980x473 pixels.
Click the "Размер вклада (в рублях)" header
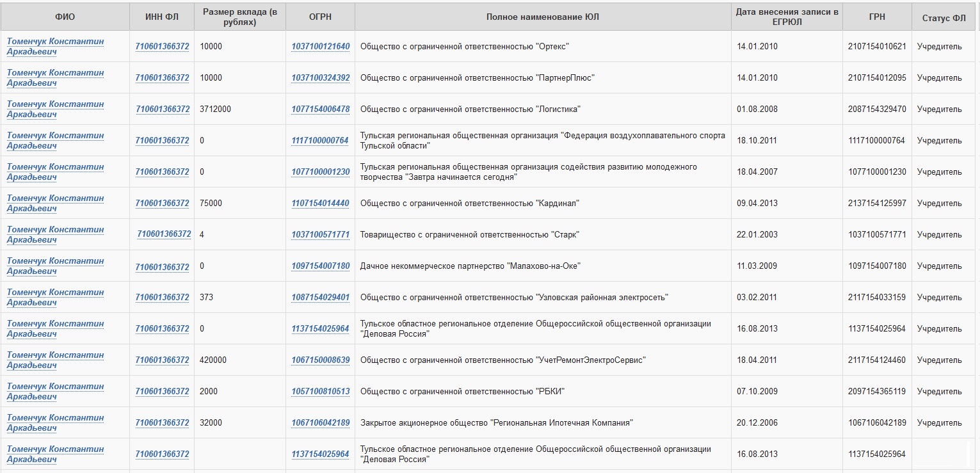pyautogui.click(x=239, y=17)
